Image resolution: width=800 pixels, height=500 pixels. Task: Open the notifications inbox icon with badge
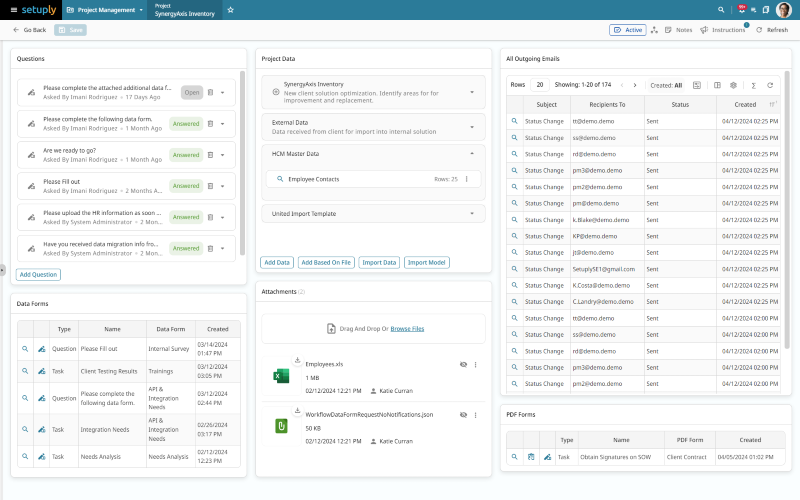click(741, 9)
